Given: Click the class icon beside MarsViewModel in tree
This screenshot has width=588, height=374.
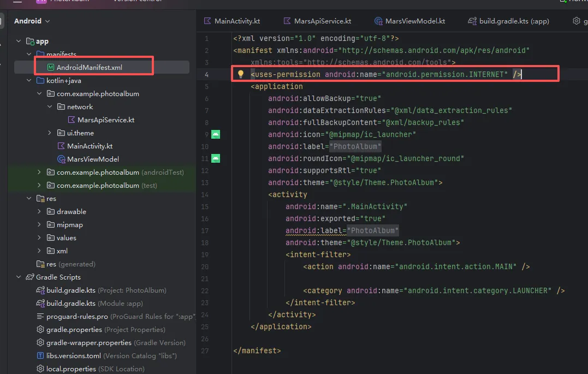Looking at the screenshot, I should [x=61, y=159].
